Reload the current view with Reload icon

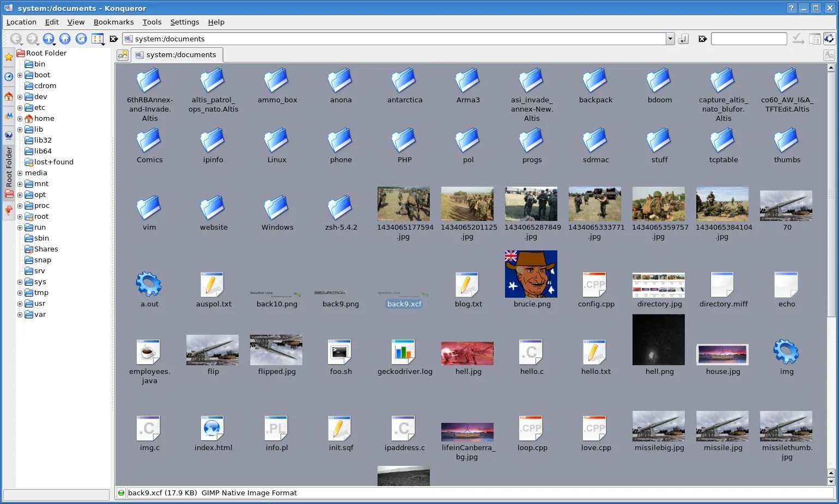pyautogui.click(x=81, y=39)
